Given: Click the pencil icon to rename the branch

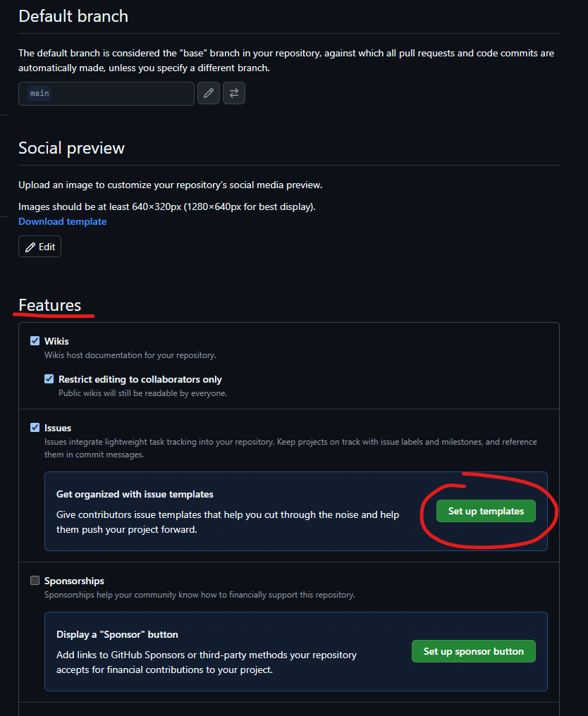Looking at the screenshot, I should click(208, 93).
